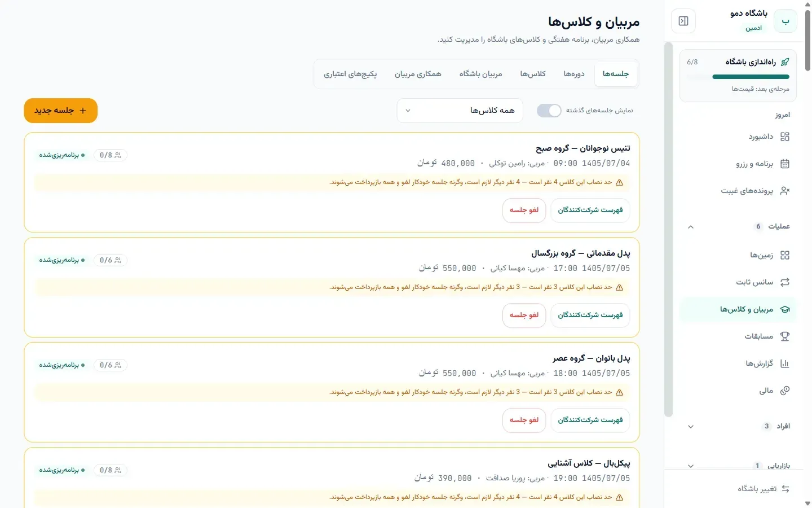Open the trophy icon for مسابقات
The image size is (812, 508).
click(785, 336)
